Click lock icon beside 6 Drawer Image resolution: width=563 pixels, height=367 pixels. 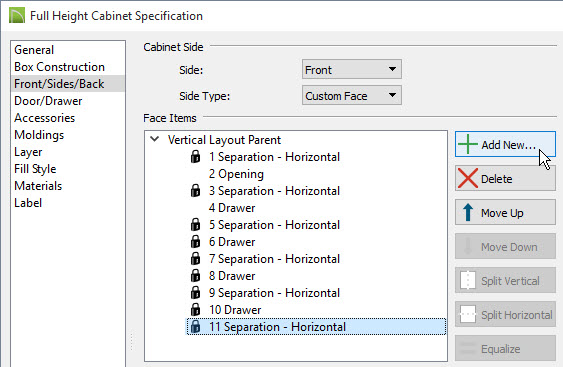[195, 242]
